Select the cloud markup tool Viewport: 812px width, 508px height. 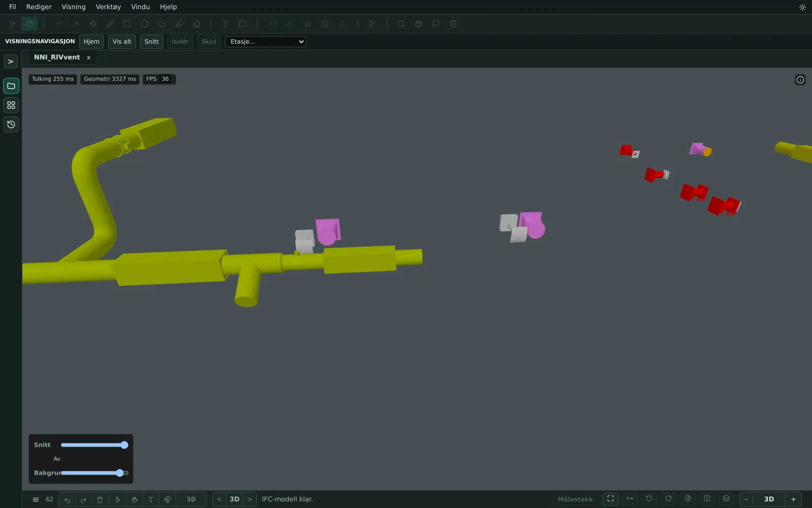(162, 24)
